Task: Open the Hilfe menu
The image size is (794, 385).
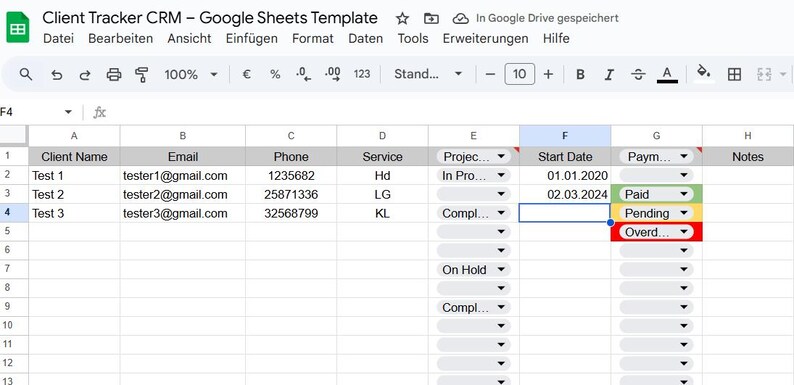Action: [x=556, y=38]
